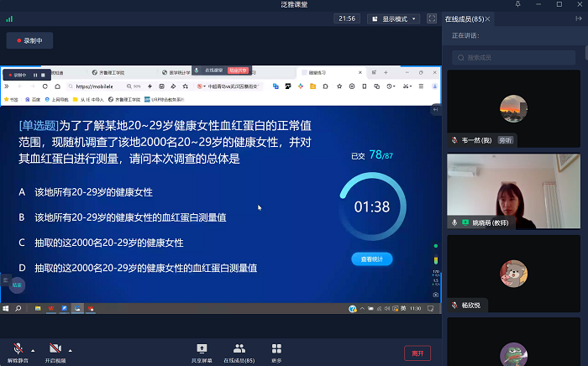Image resolution: width=588 pixels, height=366 pixels.
Task: Open the 显示模式 dropdown
Action: (x=394, y=18)
